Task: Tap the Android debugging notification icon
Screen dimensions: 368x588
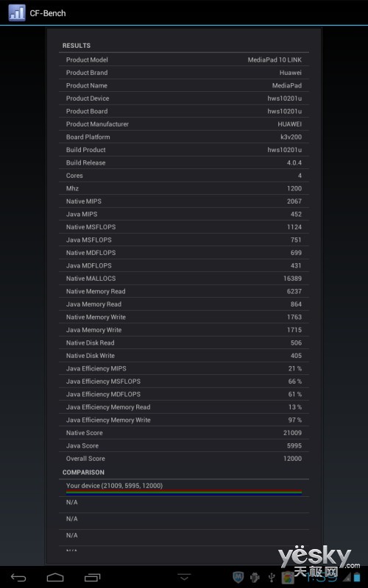Action: point(255,577)
